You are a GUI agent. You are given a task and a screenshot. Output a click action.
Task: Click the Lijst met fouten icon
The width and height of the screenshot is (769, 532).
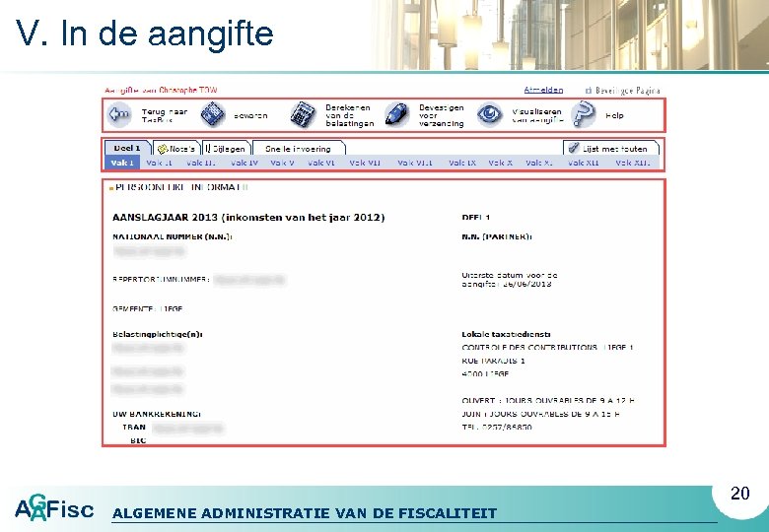click(574, 148)
